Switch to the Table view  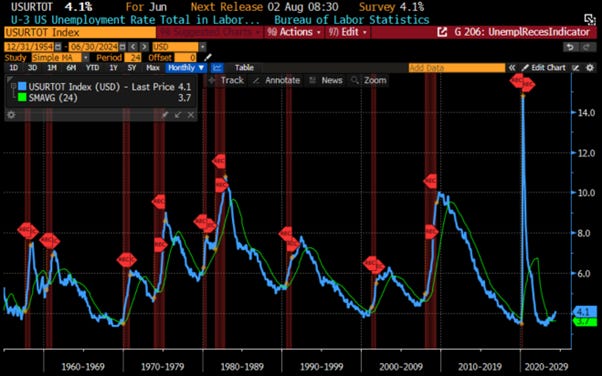(x=244, y=68)
